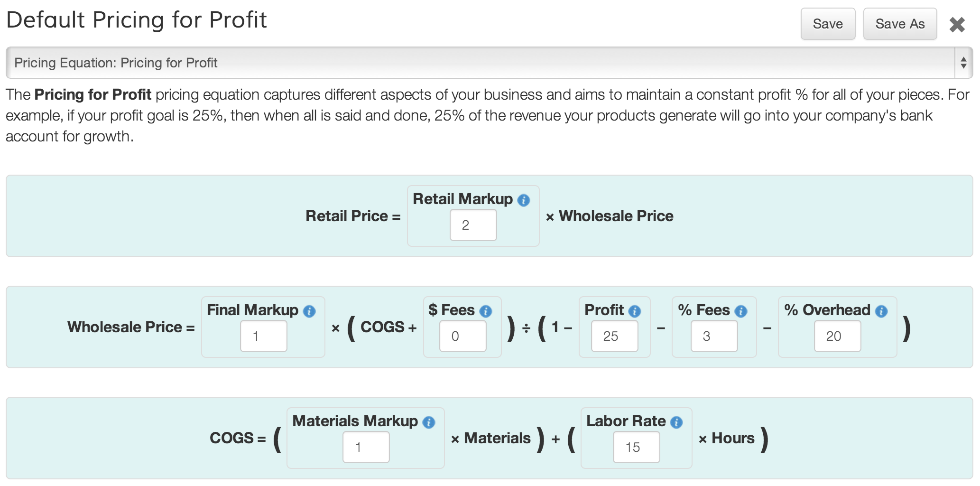Show the Labor Rate info icon help

tap(676, 422)
